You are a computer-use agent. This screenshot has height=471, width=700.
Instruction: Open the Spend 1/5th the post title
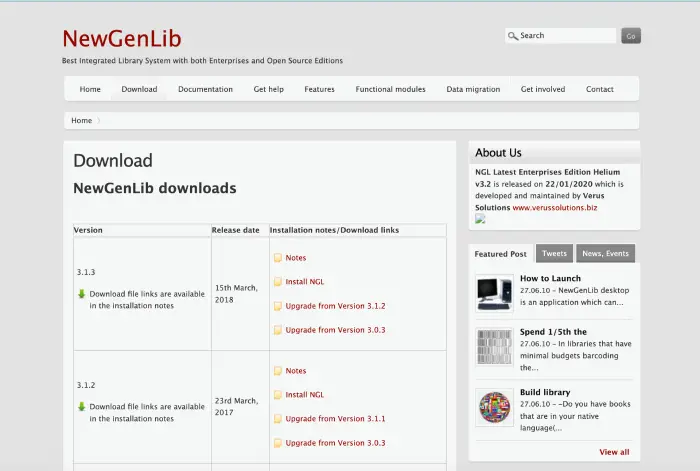tap(553, 332)
